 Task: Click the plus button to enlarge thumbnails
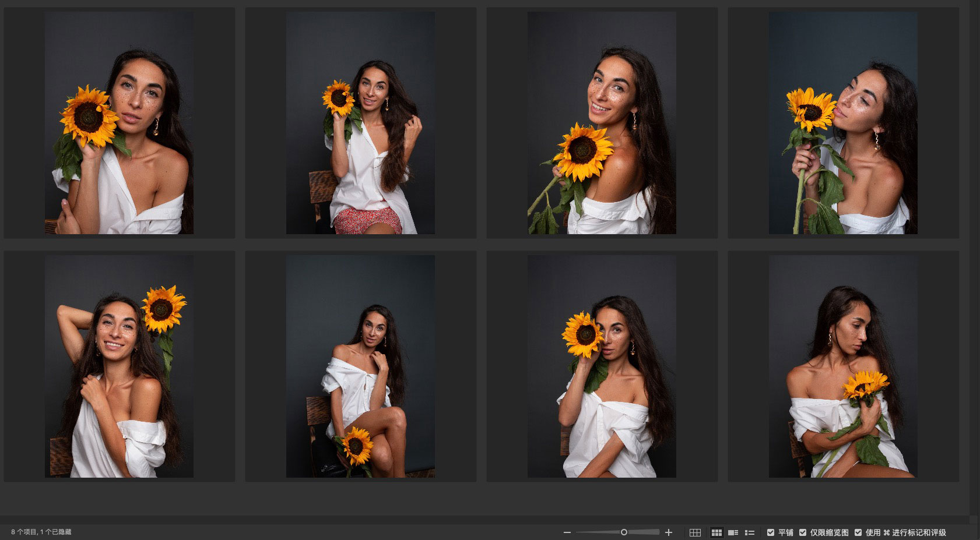pyautogui.click(x=669, y=532)
